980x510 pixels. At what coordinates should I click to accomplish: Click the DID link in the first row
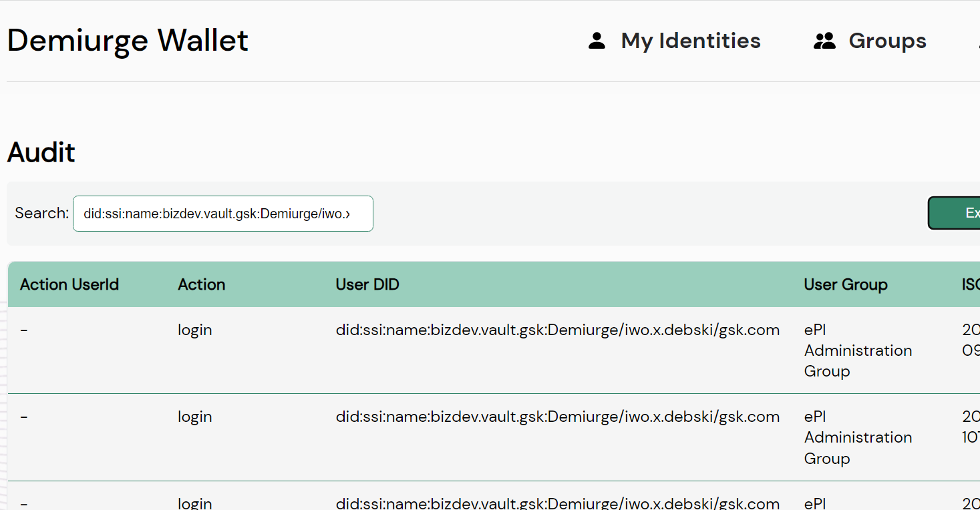click(x=558, y=329)
